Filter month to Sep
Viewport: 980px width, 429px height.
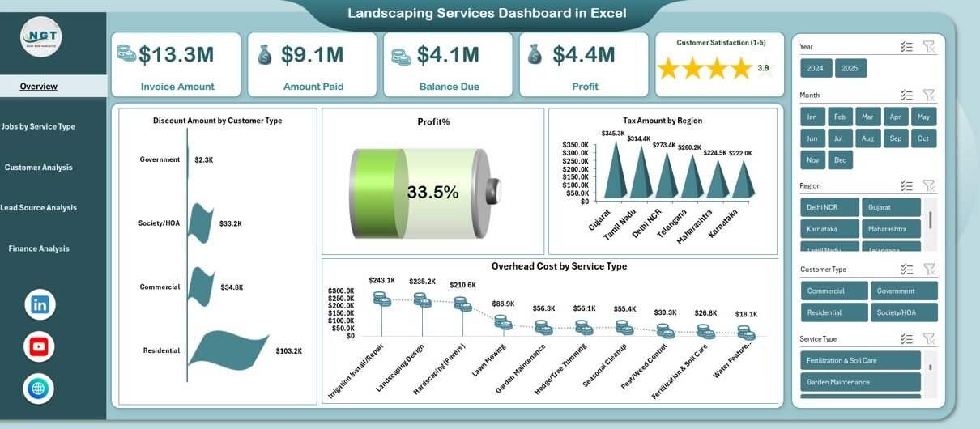[x=895, y=138]
